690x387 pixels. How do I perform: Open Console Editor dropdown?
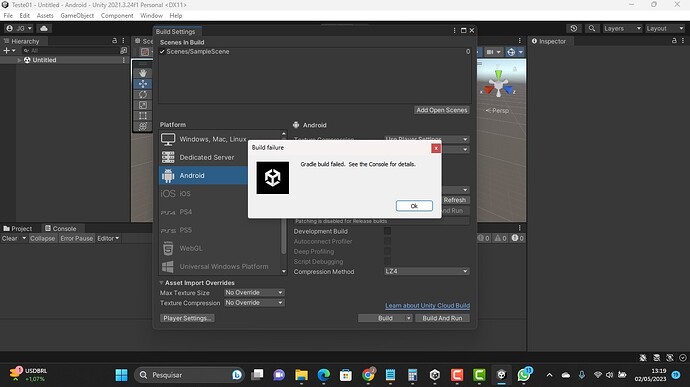(x=108, y=238)
